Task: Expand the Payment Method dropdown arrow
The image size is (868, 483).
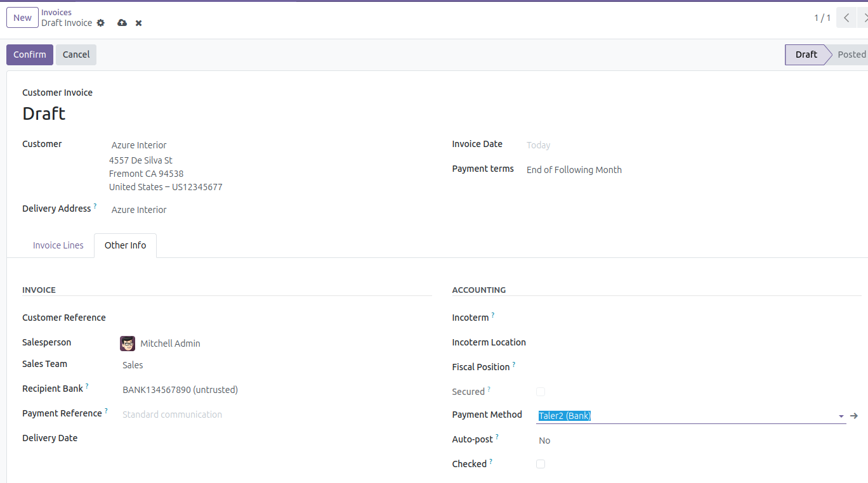Action: pyautogui.click(x=841, y=416)
